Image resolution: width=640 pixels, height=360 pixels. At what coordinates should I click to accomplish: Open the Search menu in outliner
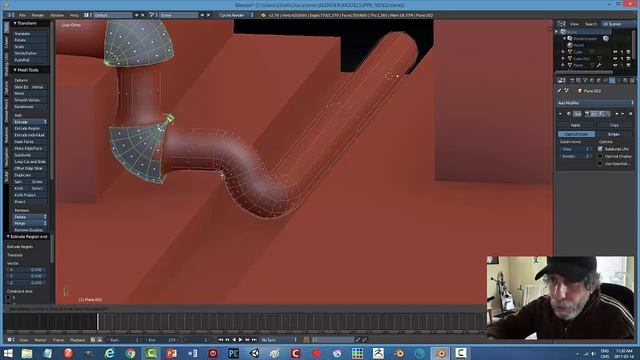coord(591,24)
